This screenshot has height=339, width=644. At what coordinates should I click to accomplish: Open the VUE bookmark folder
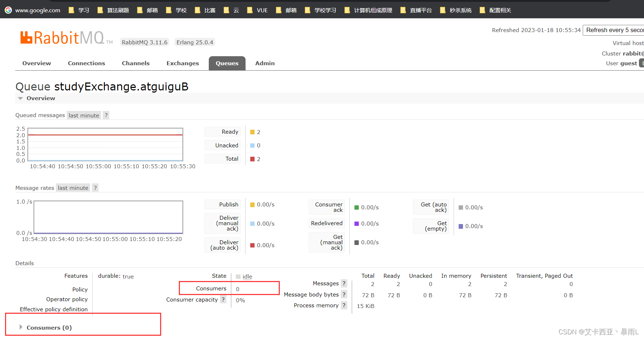pos(257,10)
